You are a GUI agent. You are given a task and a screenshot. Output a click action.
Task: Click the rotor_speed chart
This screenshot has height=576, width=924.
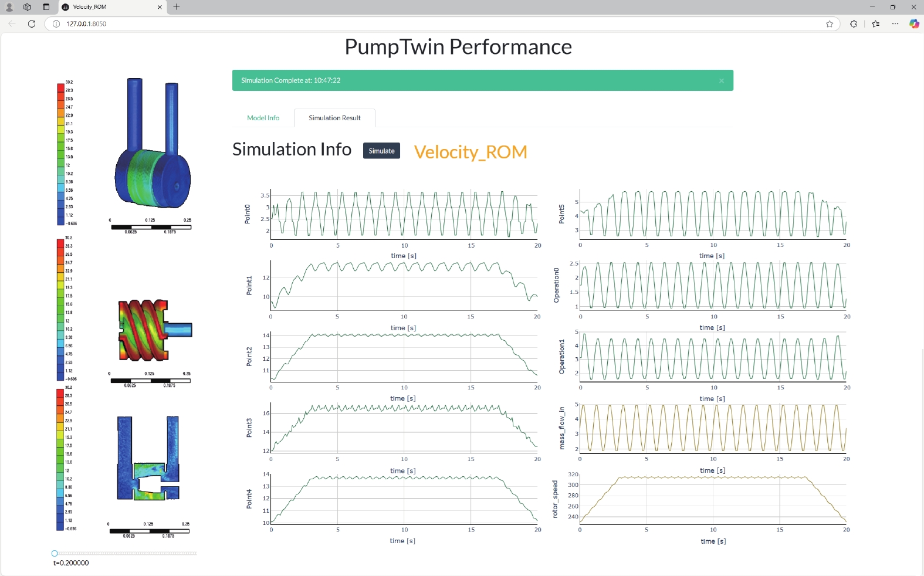[x=712, y=499]
